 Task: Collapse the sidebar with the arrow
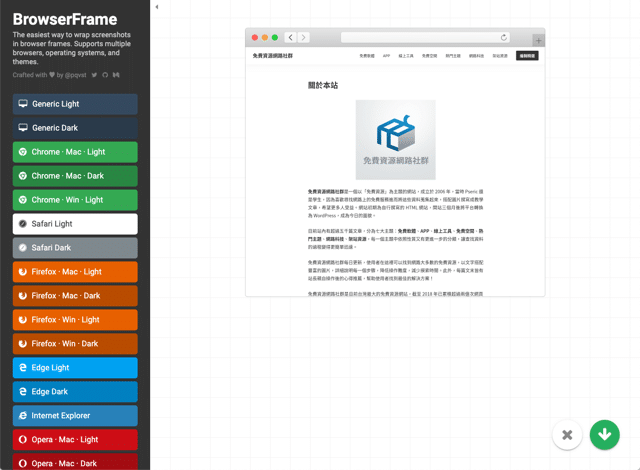click(x=157, y=7)
